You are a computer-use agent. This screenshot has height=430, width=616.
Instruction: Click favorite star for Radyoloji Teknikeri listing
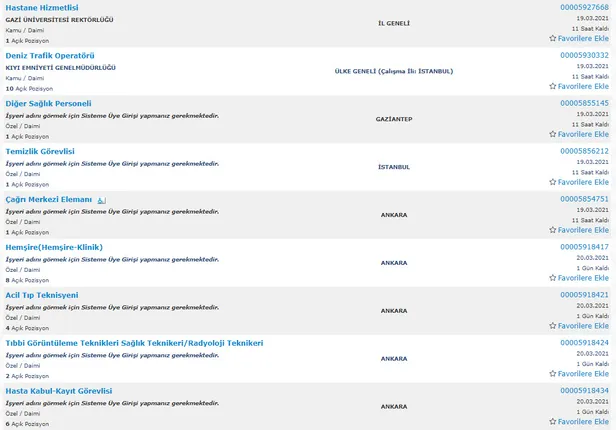pyautogui.click(x=553, y=374)
